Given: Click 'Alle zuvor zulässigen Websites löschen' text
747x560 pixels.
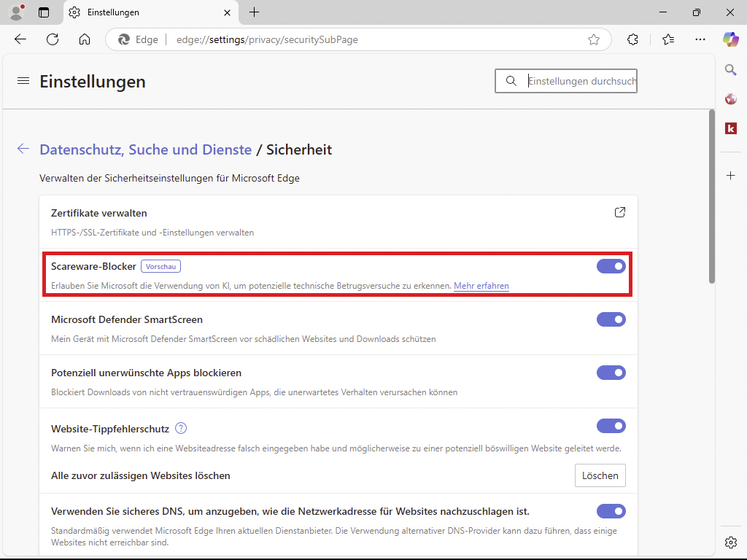Looking at the screenshot, I should click(x=141, y=475).
